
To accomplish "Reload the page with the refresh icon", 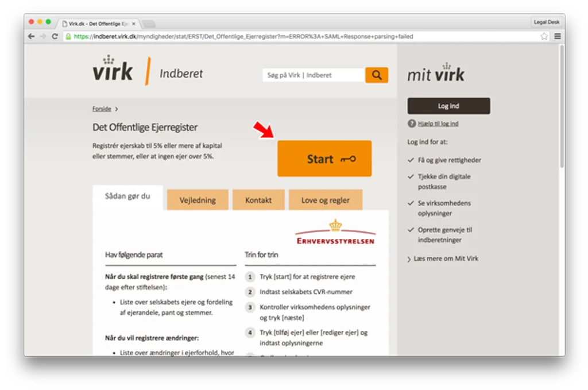I will coord(55,36).
